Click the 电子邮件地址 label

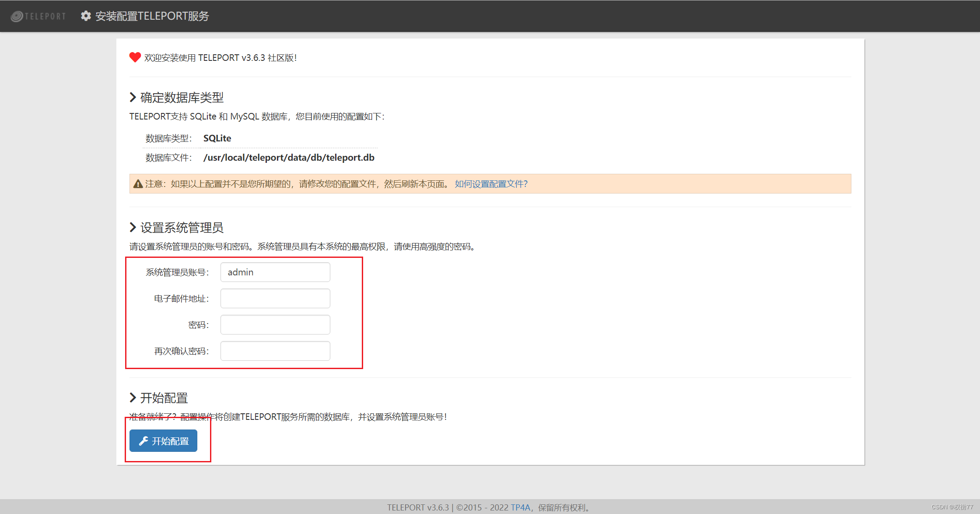click(182, 299)
